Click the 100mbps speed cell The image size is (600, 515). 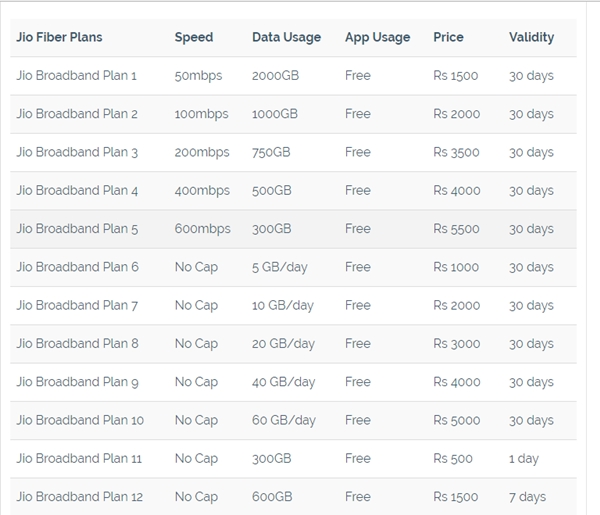(x=201, y=114)
